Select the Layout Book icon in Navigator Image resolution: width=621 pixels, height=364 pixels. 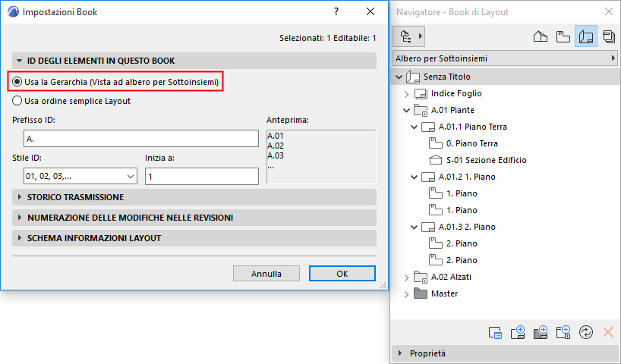click(586, 37)
